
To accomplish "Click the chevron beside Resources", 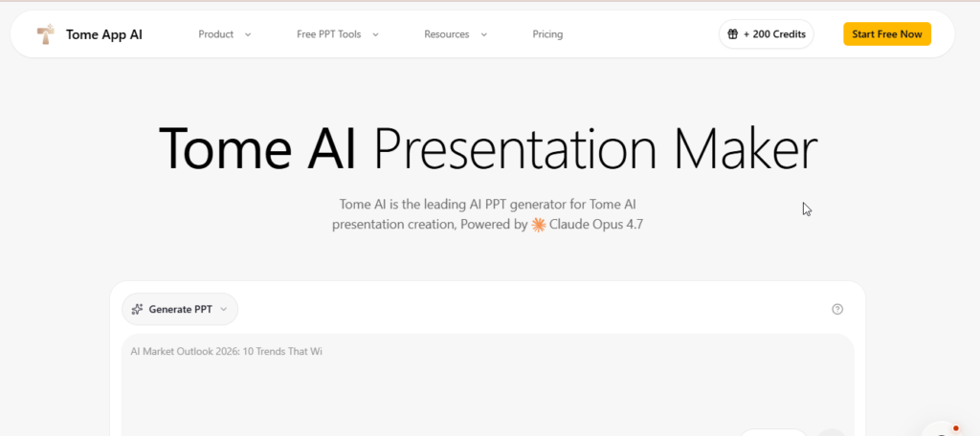I will pyautogui.click(x=483, y=35).
